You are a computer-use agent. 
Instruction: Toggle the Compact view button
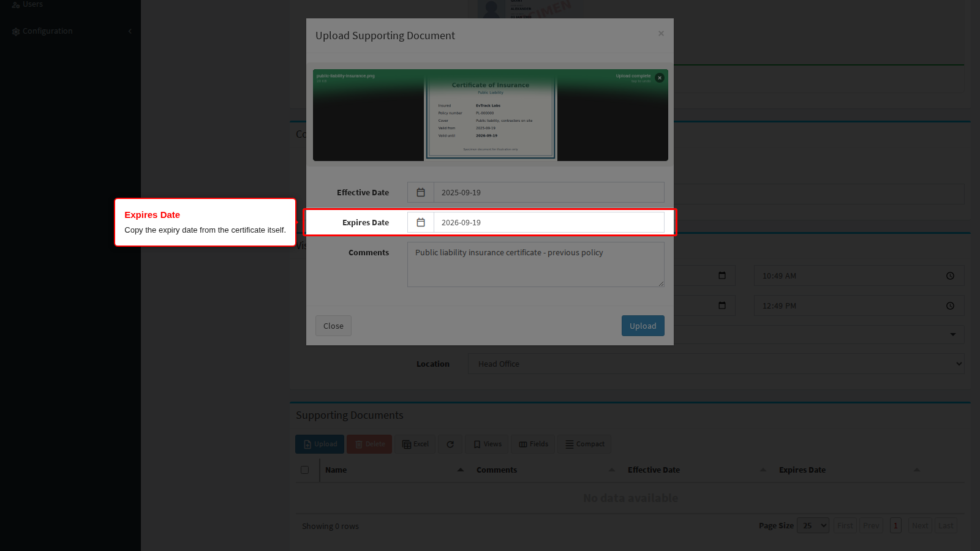tap(584, 444)
